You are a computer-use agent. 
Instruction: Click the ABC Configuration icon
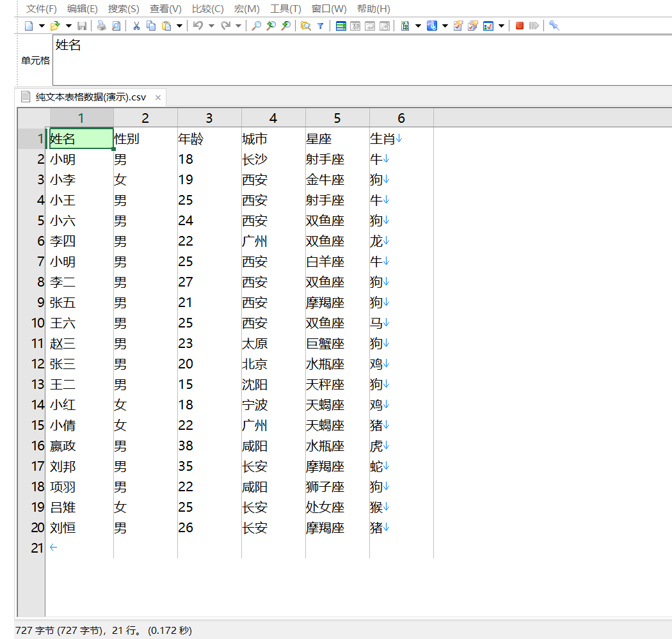click(432, 26)
